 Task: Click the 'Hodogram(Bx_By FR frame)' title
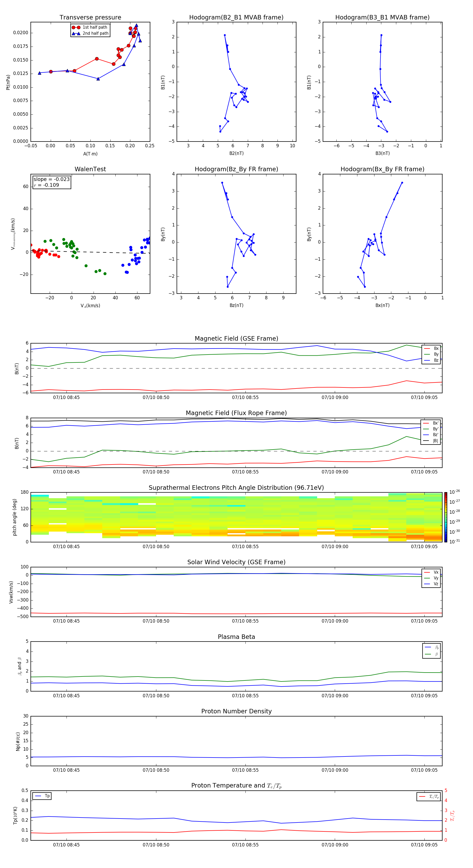coord(382,169)
